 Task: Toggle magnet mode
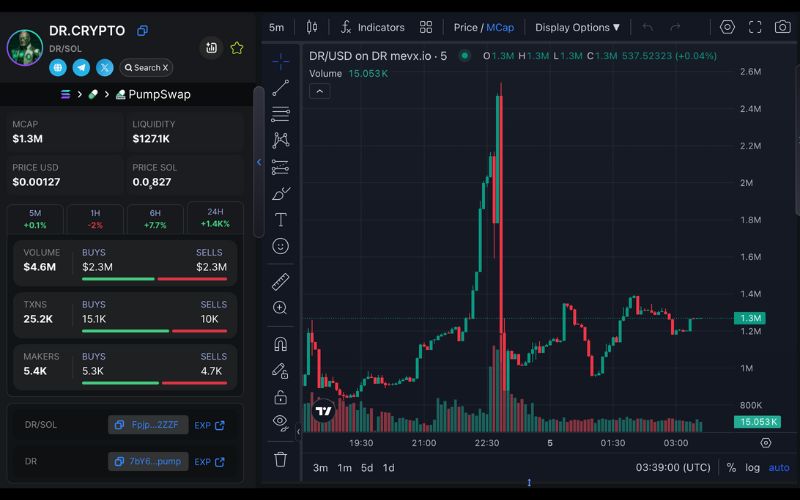click(281, 344)
